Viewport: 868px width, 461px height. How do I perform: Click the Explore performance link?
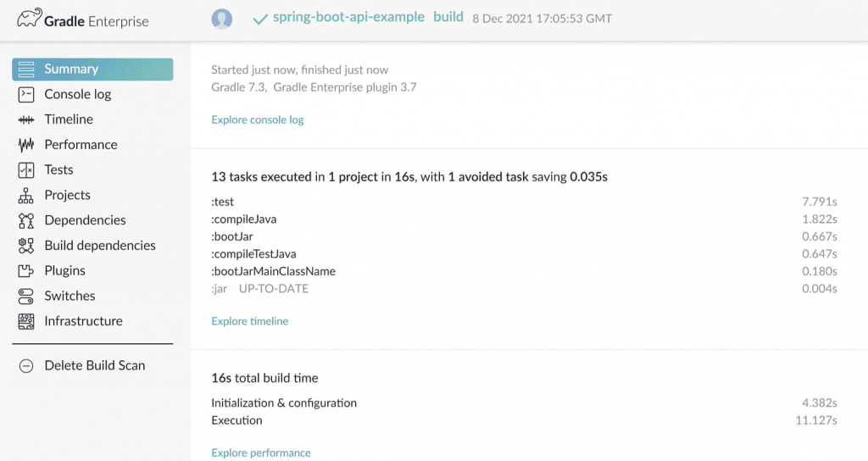[260, 453]
